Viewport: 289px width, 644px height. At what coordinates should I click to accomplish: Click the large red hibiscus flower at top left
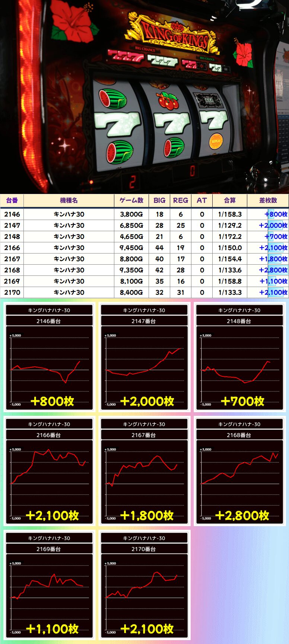(x=73, y=22)
